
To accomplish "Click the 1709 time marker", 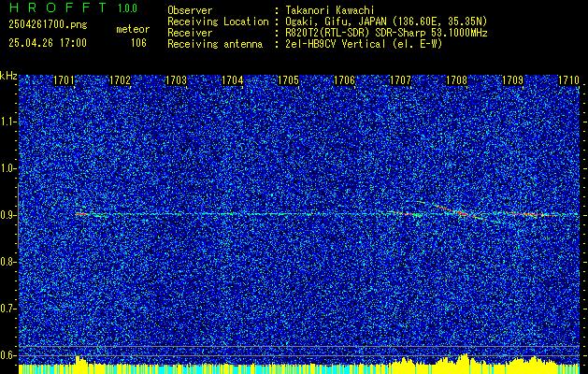I will pos(512,80).
